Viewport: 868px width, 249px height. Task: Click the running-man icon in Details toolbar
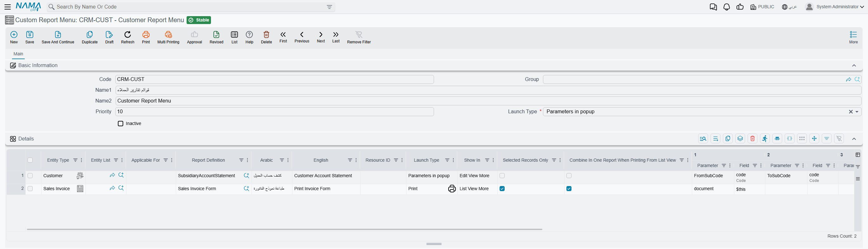pyautogui.click(x=765, y=139)
